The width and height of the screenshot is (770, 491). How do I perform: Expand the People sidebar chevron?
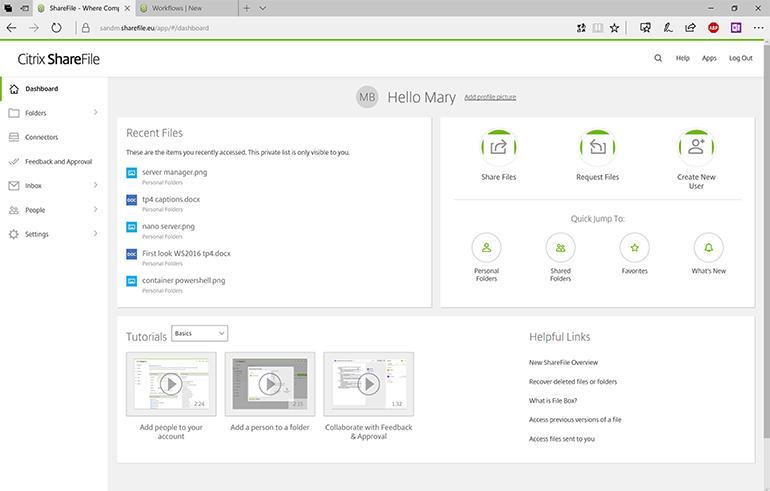tap(95, 210)
